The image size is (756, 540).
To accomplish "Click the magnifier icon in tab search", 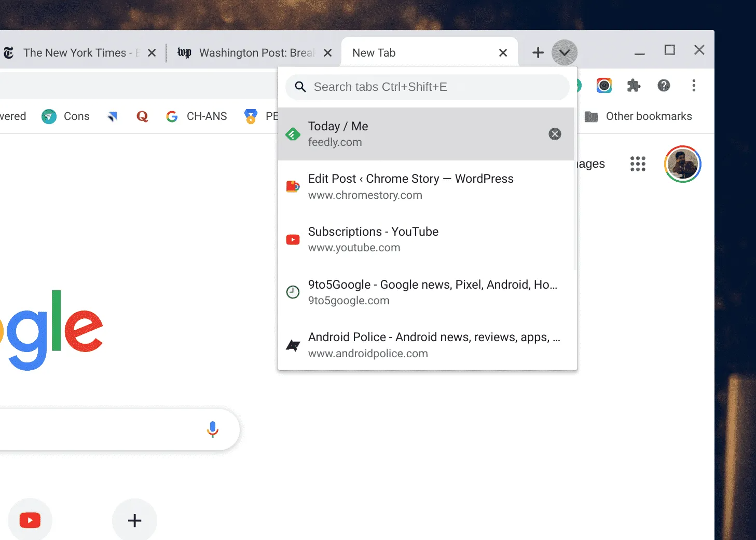I will pyautogui.click(x=300, y=87).
